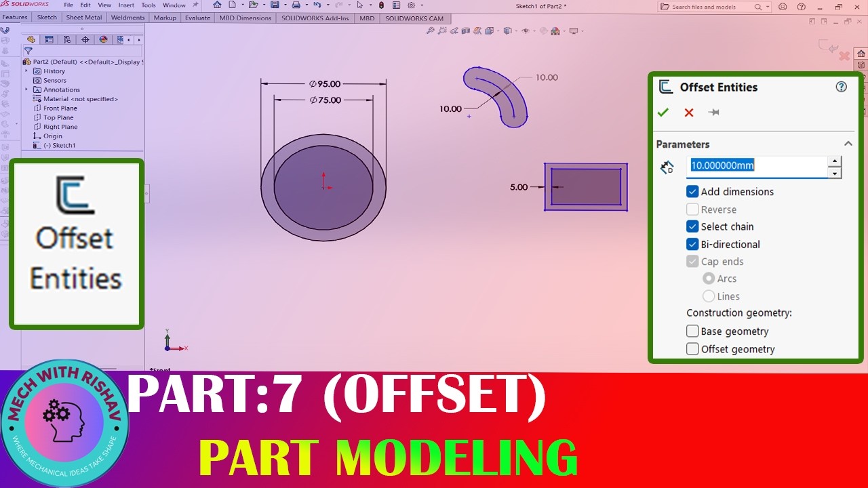Open the New document dropdown arrow
This screenshot has width=868, height=488.
[x=243, y=5]
